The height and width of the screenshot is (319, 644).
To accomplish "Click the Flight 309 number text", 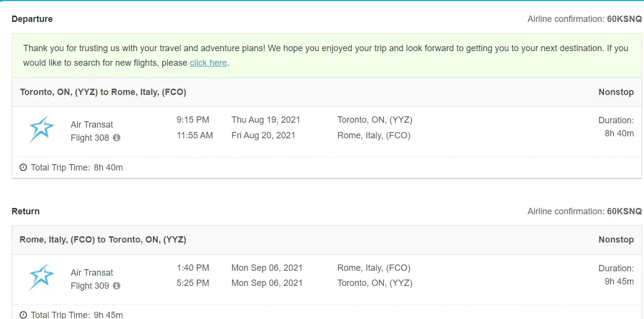I will tap(90, 286).
